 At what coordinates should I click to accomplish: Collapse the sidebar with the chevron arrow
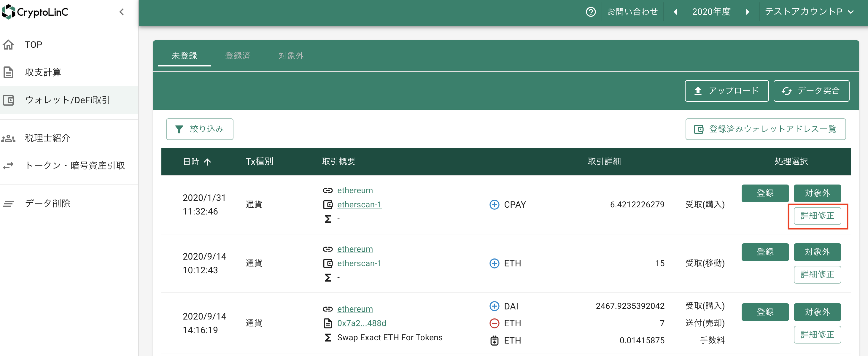(122, 12)
